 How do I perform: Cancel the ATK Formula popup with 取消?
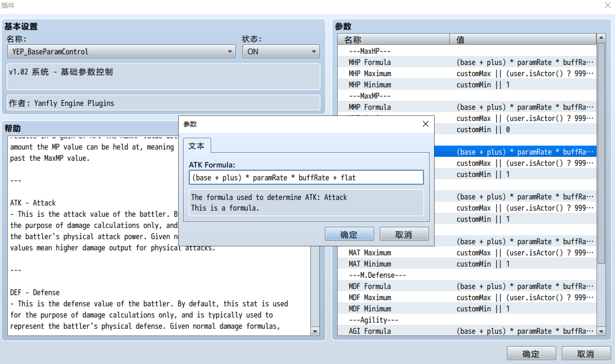[404, 234]
